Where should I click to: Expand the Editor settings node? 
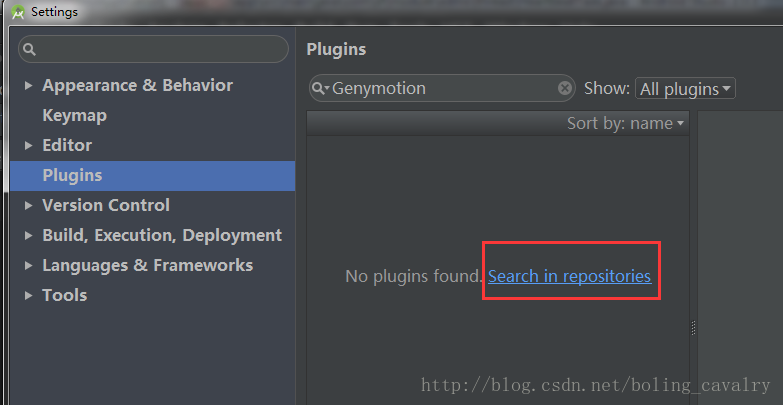(28, 146)
